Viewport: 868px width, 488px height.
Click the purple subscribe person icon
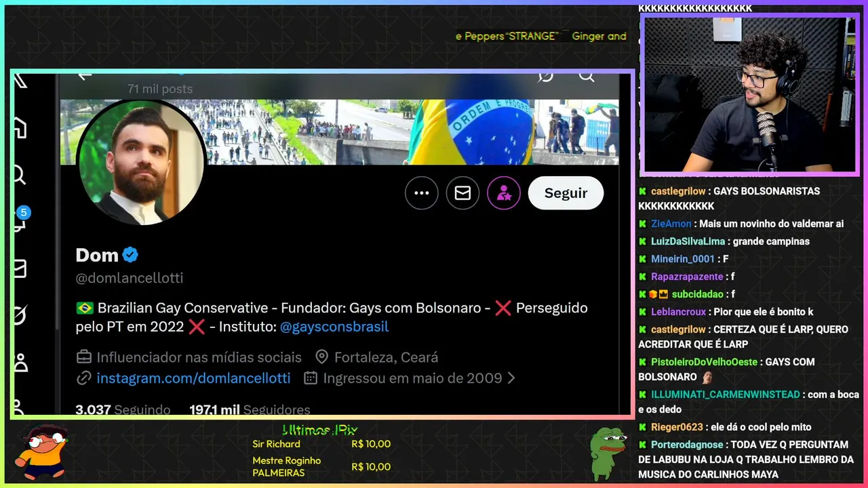504,193
